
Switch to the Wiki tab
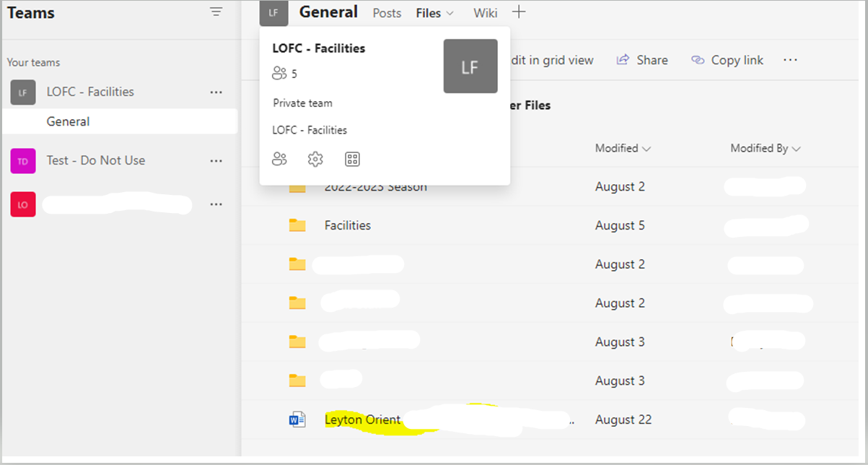point(485,13)
